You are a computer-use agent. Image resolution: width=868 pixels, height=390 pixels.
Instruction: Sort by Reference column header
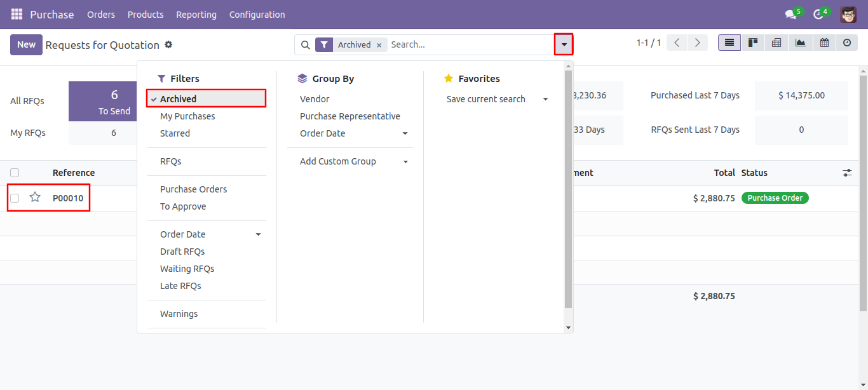coord(74,173)
